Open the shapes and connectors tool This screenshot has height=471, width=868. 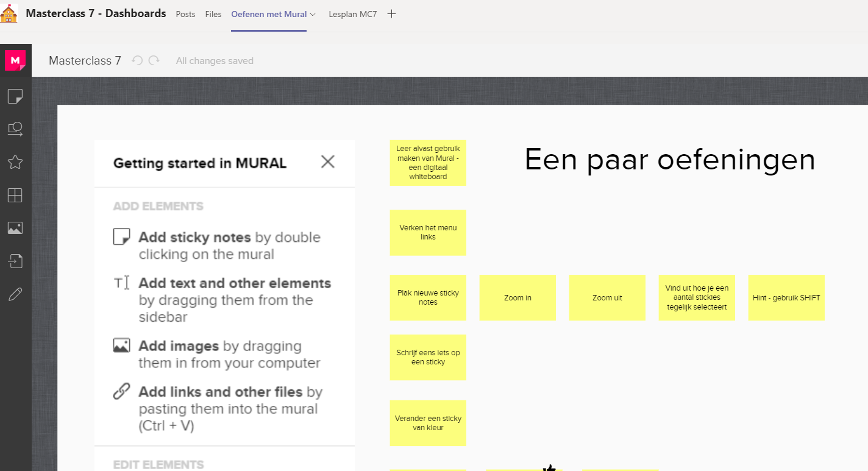[x=15, y=129]
